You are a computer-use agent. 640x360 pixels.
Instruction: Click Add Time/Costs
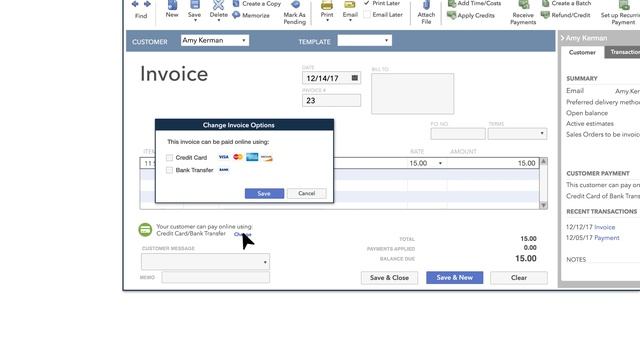(x=474, y=4)
